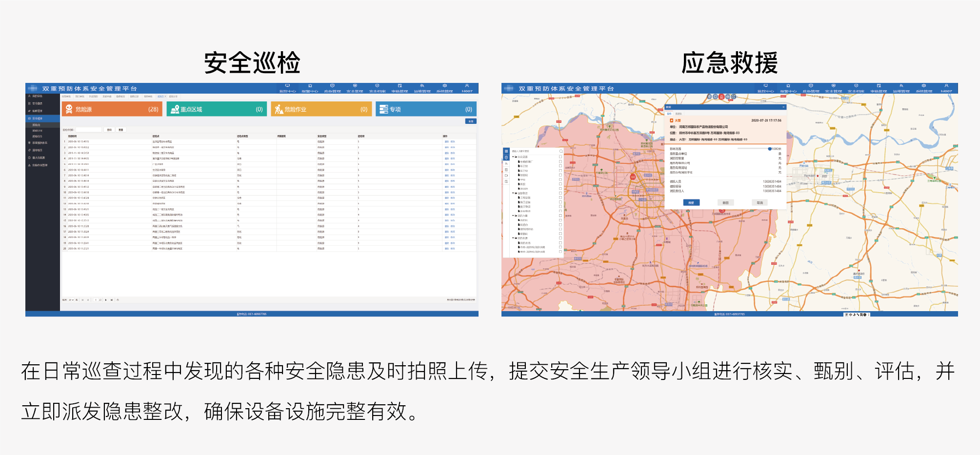Click the 值班人员 phone number 13838351484
Viewport: 980px width, 455px height.
point(772,181)
